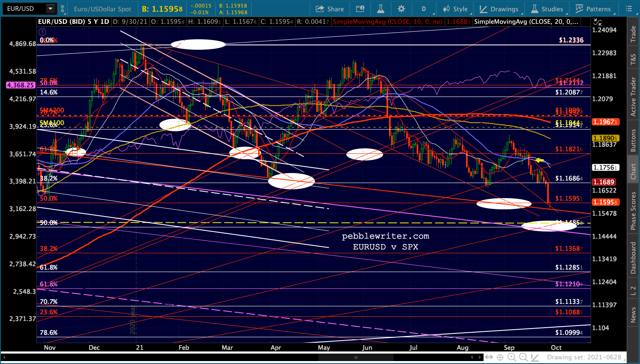This screenshot has width=640, height=364.
Task: Click the SMA200 label on chart
Action: pyautogui.click(x=52, y=110)
